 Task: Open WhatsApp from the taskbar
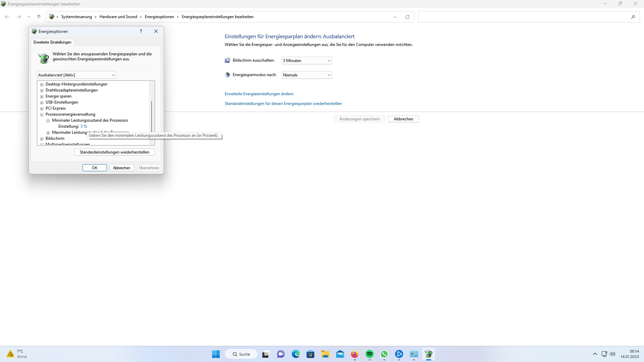click(384, 354)
